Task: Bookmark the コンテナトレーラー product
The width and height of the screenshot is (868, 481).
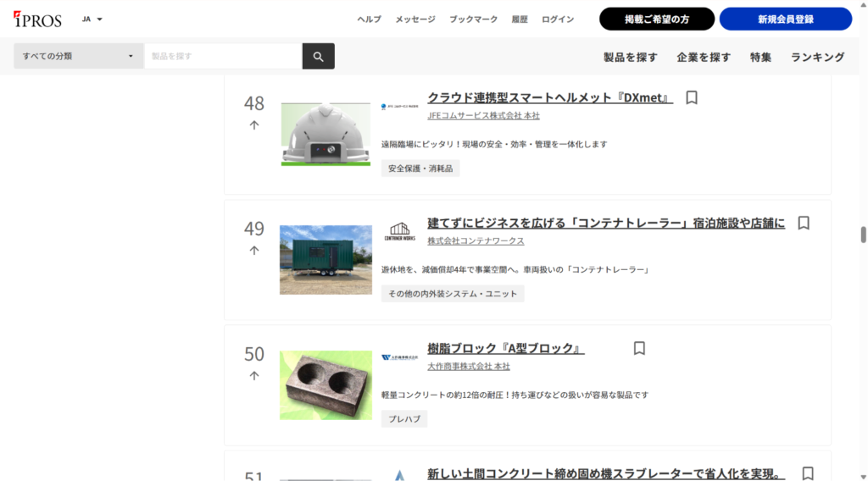Action: pos(804,223)
